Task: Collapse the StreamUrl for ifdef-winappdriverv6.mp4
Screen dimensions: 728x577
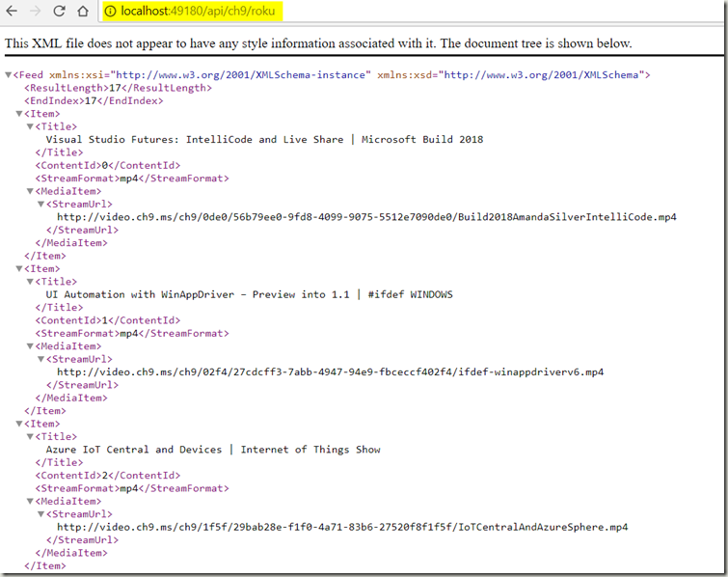Action: tap(40, 360)
